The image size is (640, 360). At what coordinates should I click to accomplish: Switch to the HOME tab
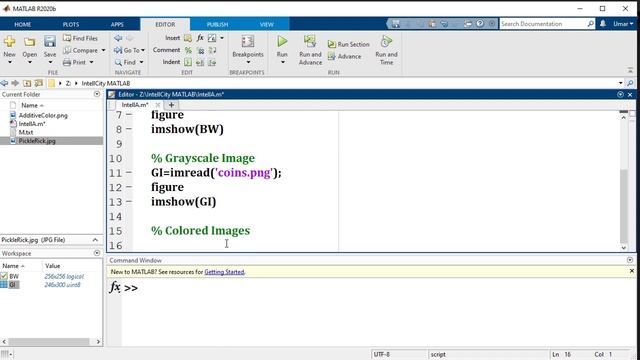pyautogui.click(x=23, y=24)
